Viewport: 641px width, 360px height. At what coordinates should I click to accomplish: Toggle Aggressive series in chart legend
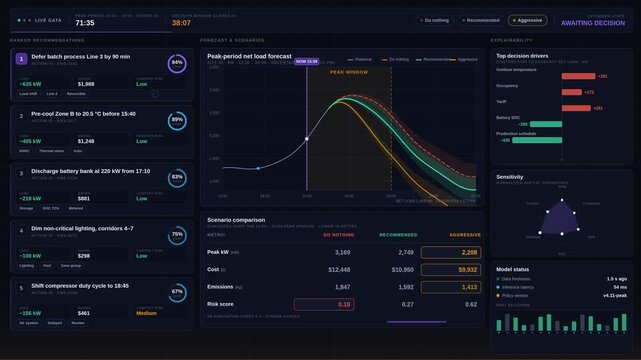coord(464,60)
